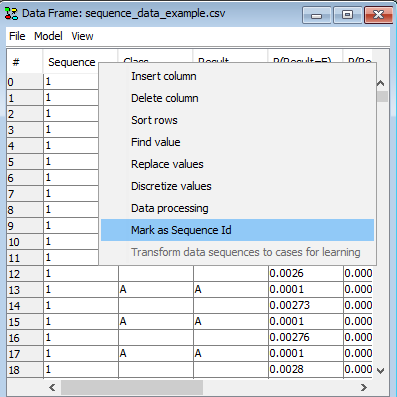Select row header 12
Screen dimensions: 397x397
point(25,274)
